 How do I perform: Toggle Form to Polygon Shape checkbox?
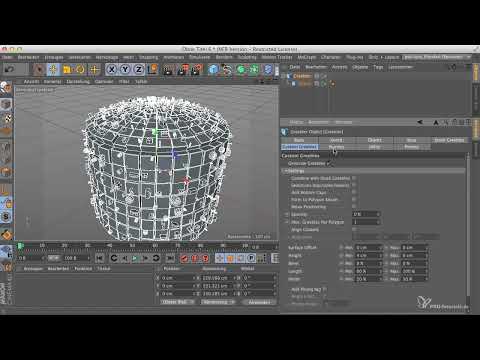[354, 199]
